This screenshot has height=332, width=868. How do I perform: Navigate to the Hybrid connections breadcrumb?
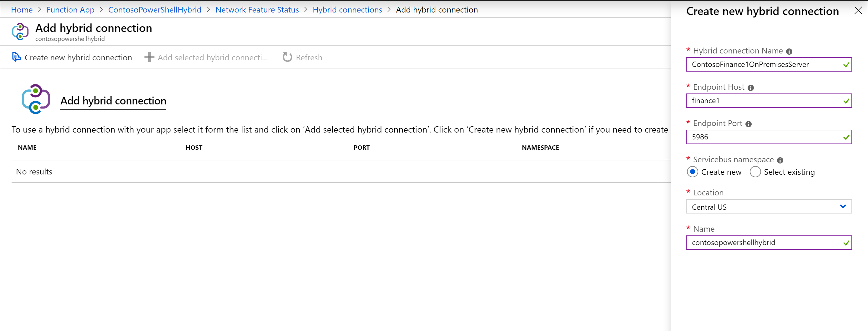pos(347,10)
